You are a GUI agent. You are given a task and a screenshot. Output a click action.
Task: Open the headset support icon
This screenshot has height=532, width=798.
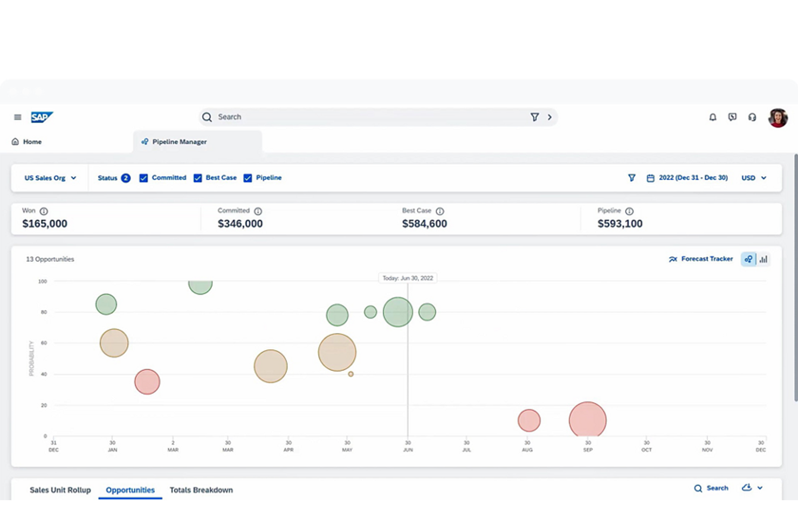click(752, 117)
